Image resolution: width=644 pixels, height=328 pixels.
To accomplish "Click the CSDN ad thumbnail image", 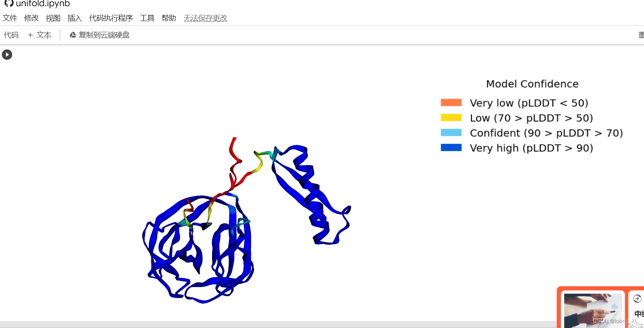I will coord(593,311).
